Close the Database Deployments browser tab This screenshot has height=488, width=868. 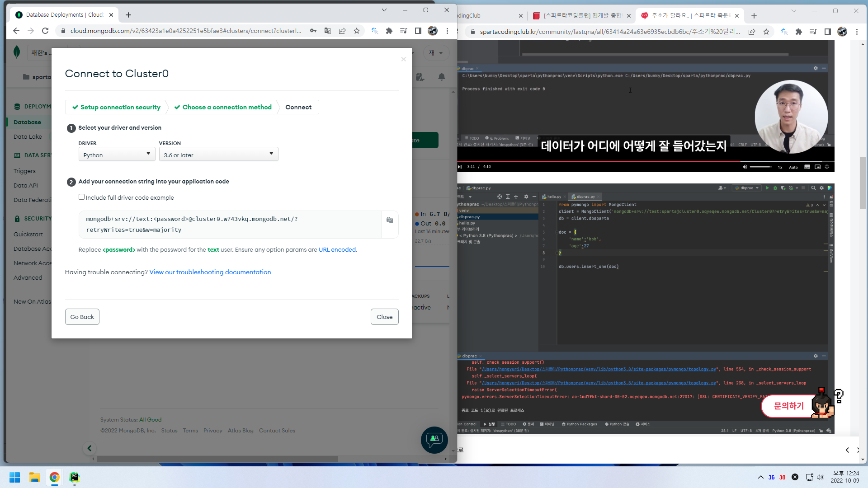111,15
